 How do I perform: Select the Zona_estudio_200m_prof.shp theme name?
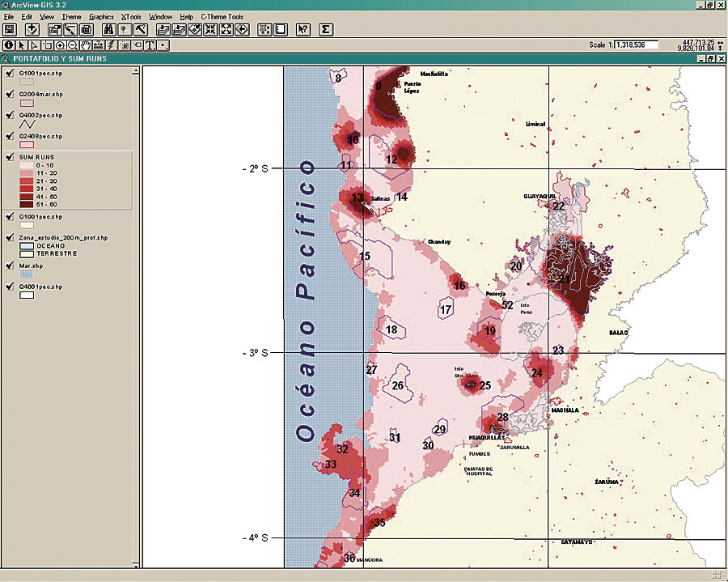pyautogui.click(x=63, y=238)
